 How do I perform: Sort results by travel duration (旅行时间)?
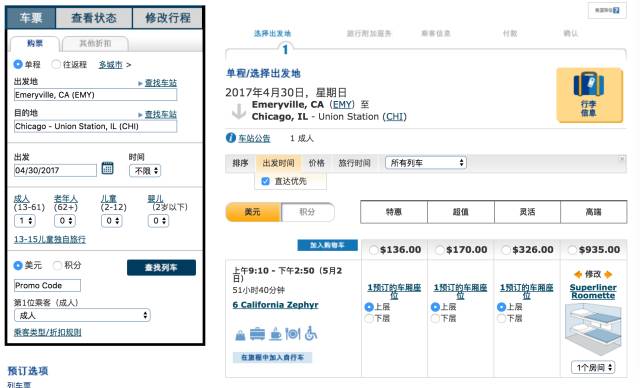coord(354,163)
